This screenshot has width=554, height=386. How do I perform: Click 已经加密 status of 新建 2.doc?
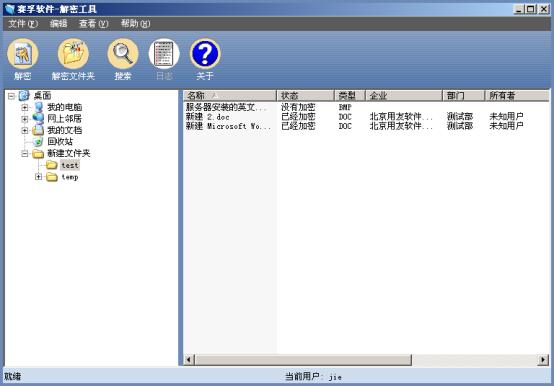point(298,117)
